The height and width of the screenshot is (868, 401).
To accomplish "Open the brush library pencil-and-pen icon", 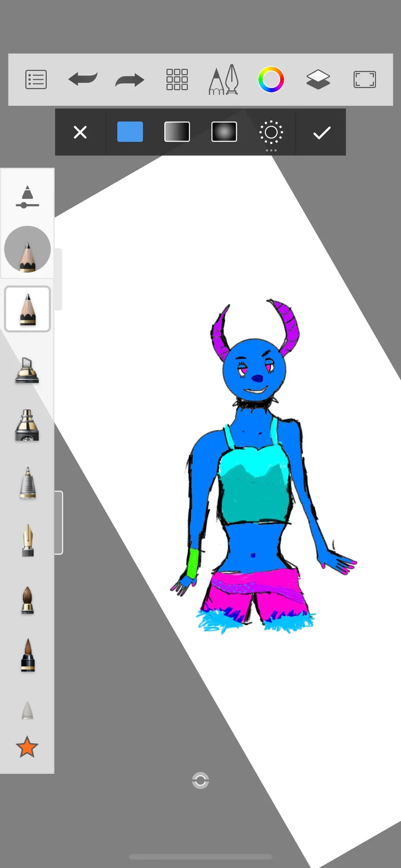I will [x=224, y=80].
